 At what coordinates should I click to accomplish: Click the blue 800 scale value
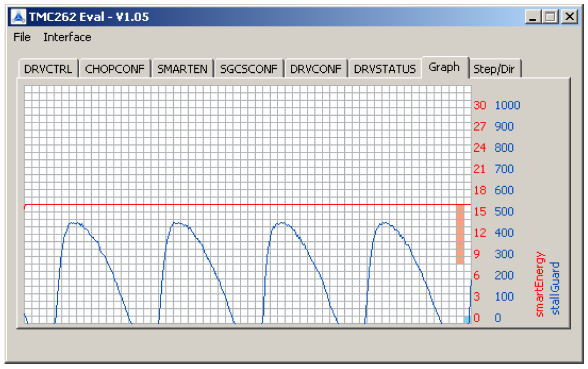[504, 148]
